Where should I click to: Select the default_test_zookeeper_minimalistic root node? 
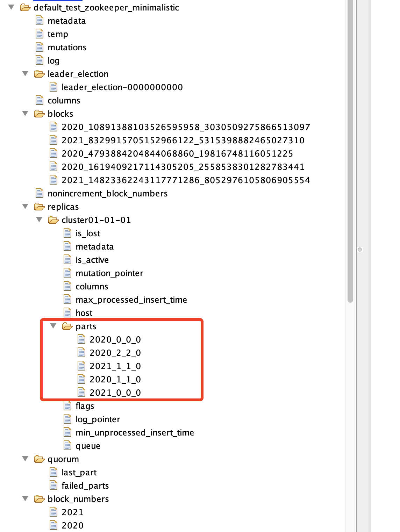[x=105, y=7]
